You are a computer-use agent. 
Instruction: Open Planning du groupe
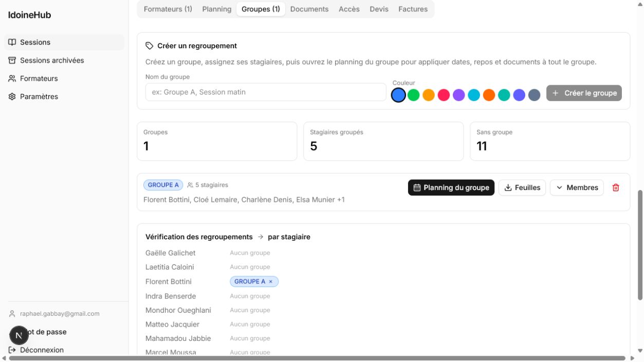click(x=451, y=187)
